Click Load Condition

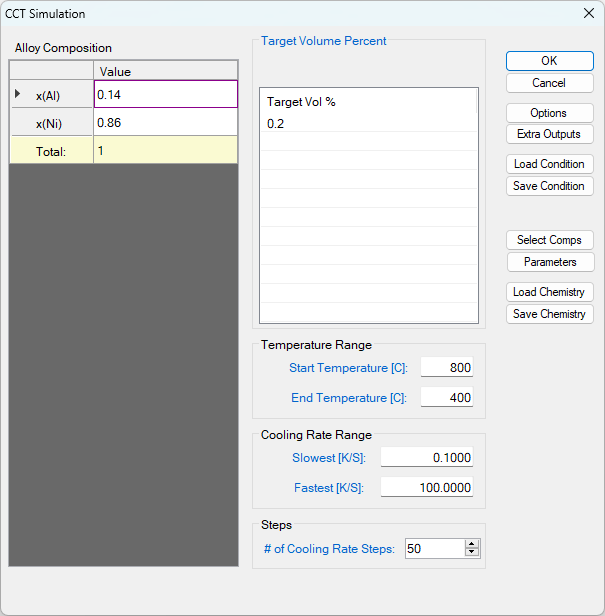coord(549,164)
